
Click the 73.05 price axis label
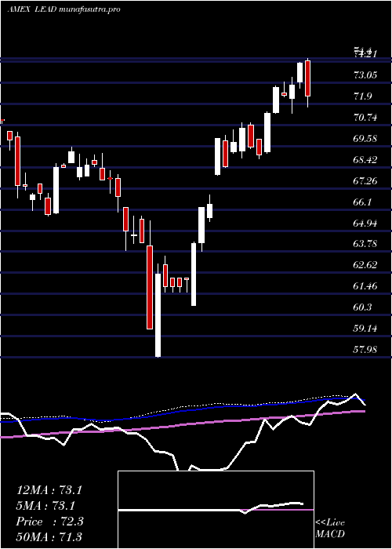[365, 75]
